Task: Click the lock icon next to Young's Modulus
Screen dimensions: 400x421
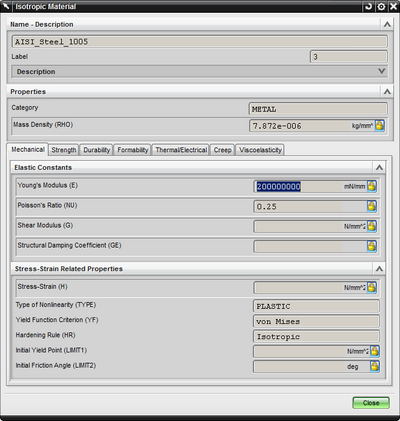Action: pos(372,186)
